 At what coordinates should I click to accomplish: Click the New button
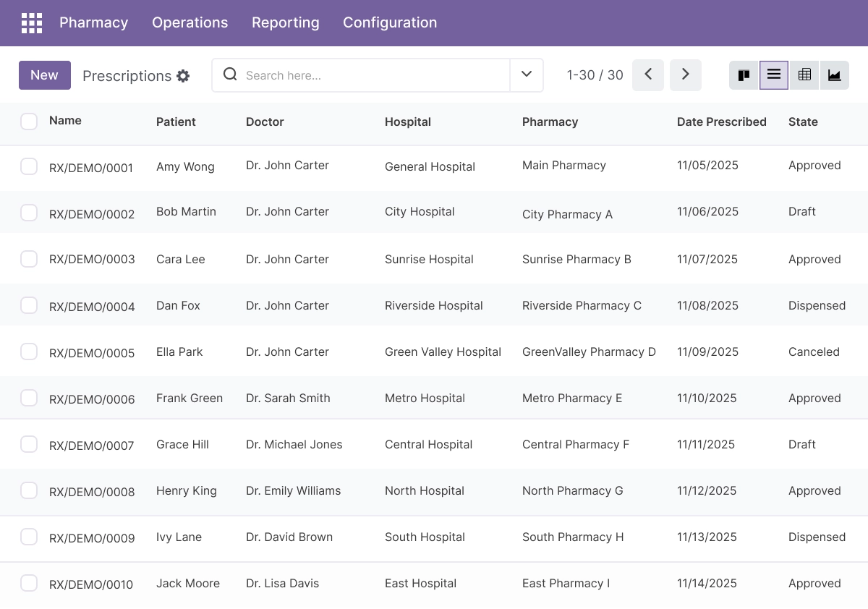coord(45,75)
